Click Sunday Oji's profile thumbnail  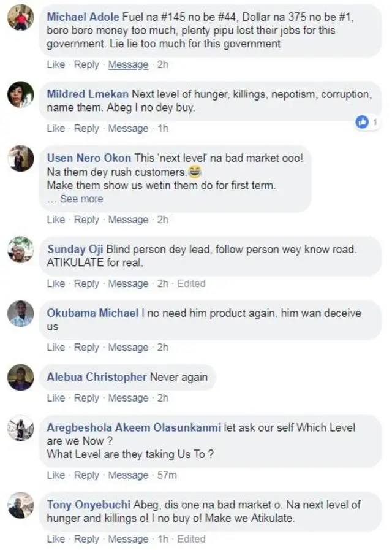21,248
